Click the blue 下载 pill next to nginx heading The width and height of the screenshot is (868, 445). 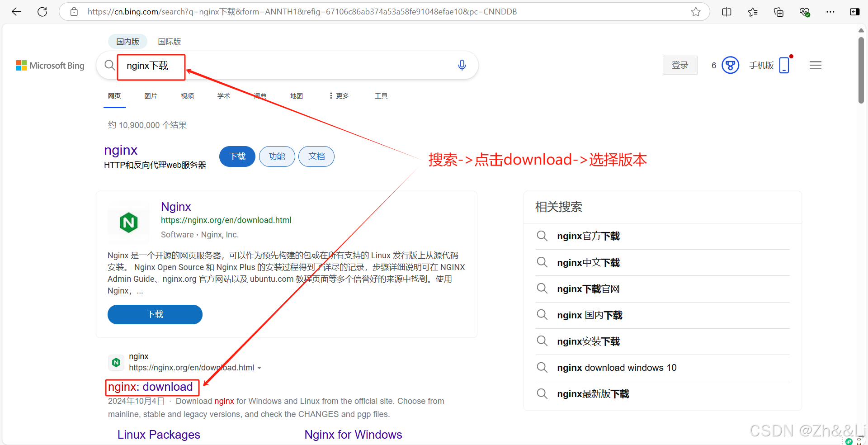237,156
